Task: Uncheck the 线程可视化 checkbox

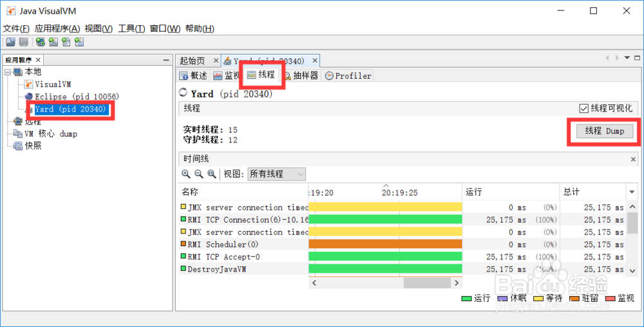Action: pyautogui.click(x=583, y=108)
